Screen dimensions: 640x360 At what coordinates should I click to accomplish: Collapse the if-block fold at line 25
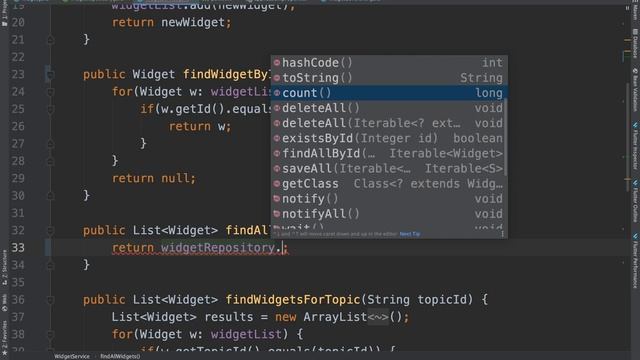point(51,109)
